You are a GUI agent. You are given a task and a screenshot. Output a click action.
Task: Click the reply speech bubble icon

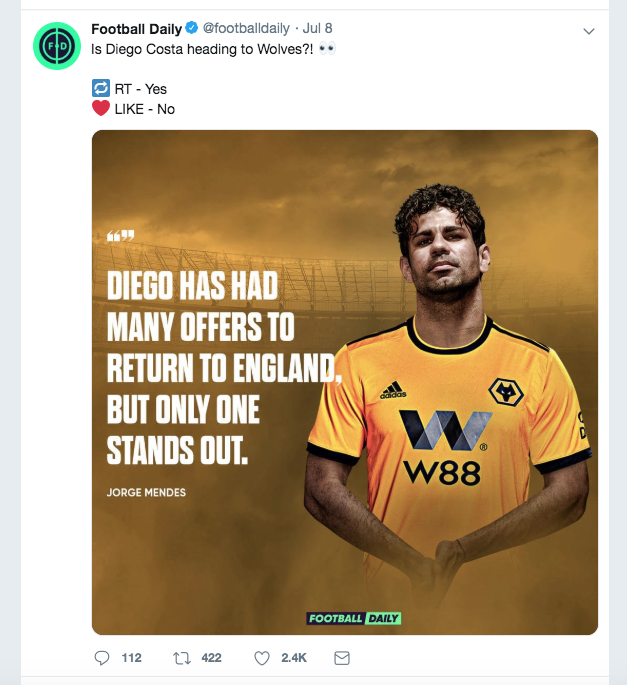click(x=101, y=658)
